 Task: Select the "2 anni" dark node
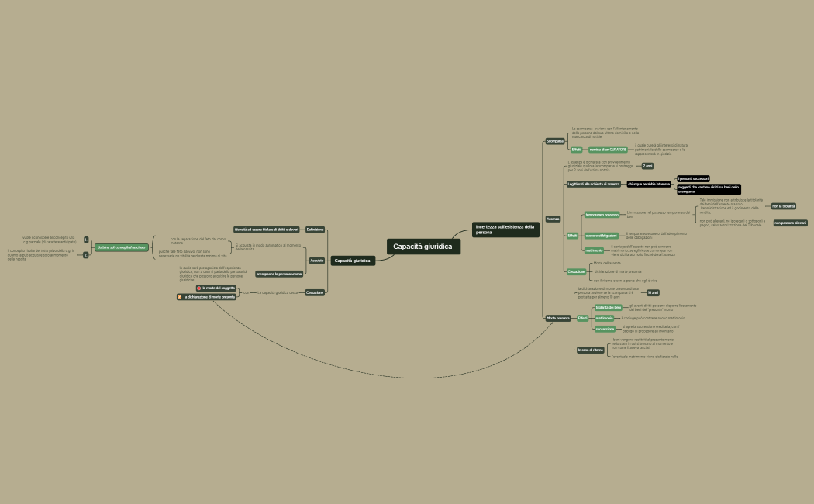point(647,166)
